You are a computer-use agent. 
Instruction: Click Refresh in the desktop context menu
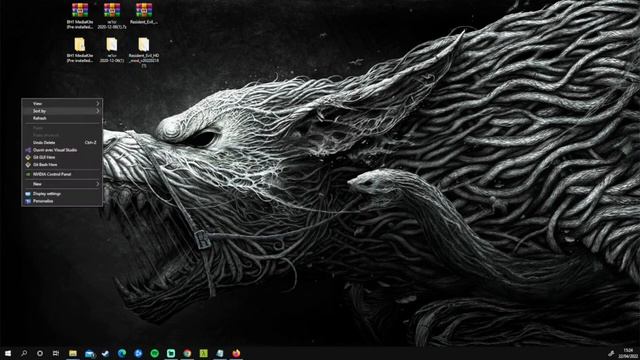(62, 118)
